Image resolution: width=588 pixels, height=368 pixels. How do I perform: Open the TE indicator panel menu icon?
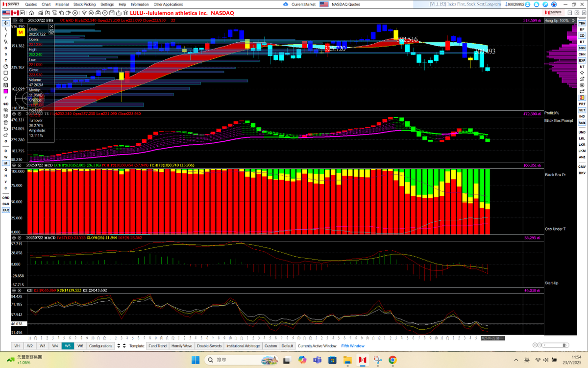pos(14,114)
